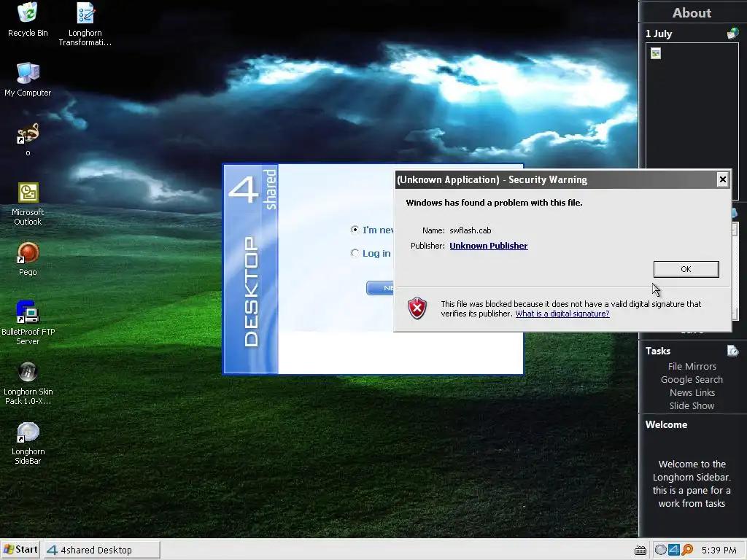
Task: Click the Tasks heading in the sidebar
Action: 658,351
